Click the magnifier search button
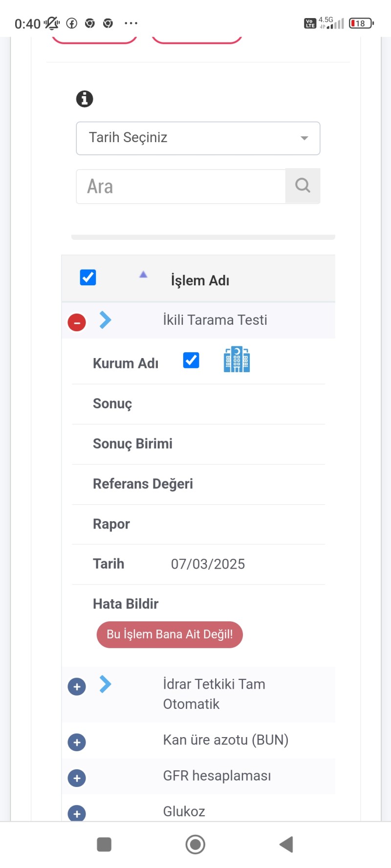 [303, 186]
